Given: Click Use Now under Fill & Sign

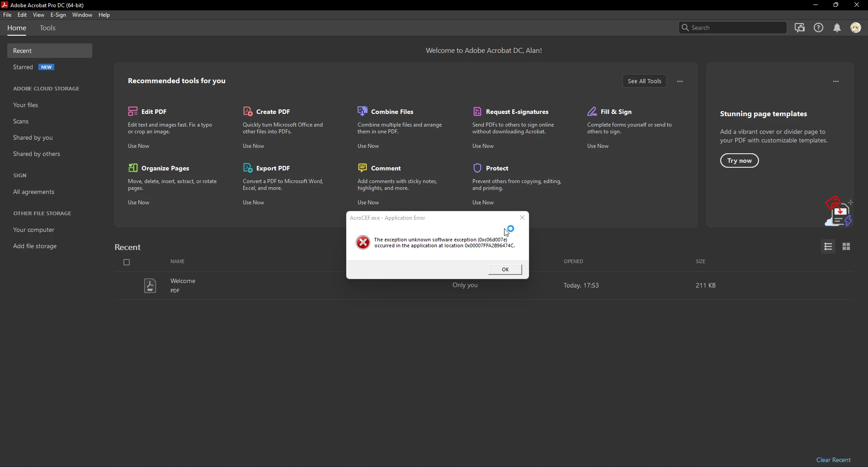Looking at the screenshot, I should (x=598, y=146).
